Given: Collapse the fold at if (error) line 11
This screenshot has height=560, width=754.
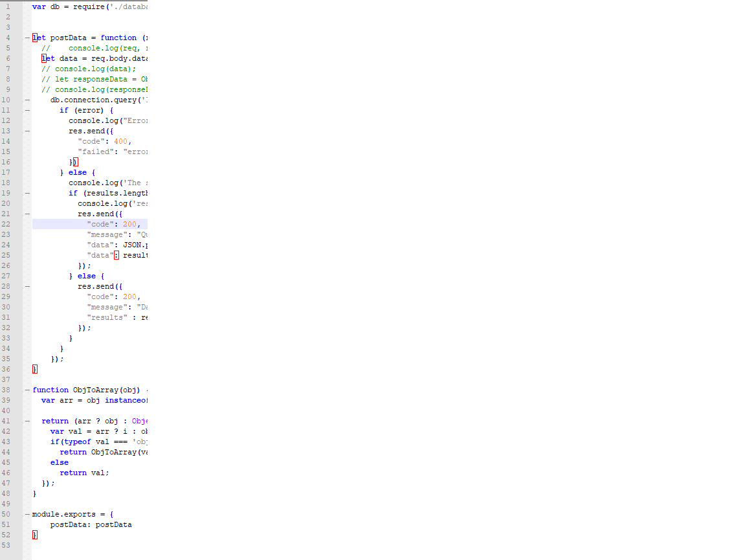Looking at the screenshot, I should click(x=27, y=110).
